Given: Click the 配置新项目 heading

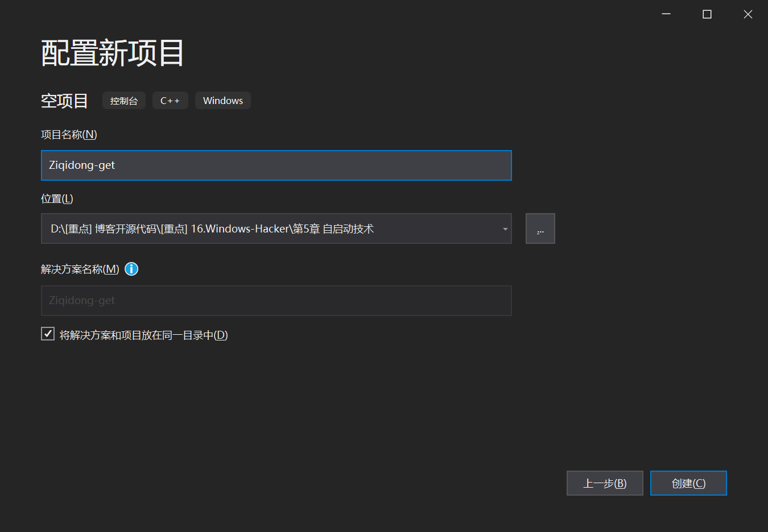Looking at the screenshot, I should 112,53.
